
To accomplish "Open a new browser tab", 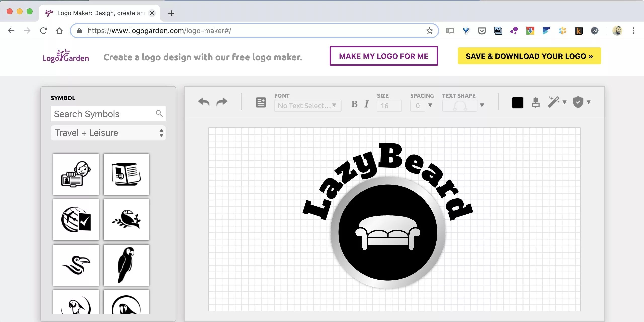I will [x=171, y=13].
